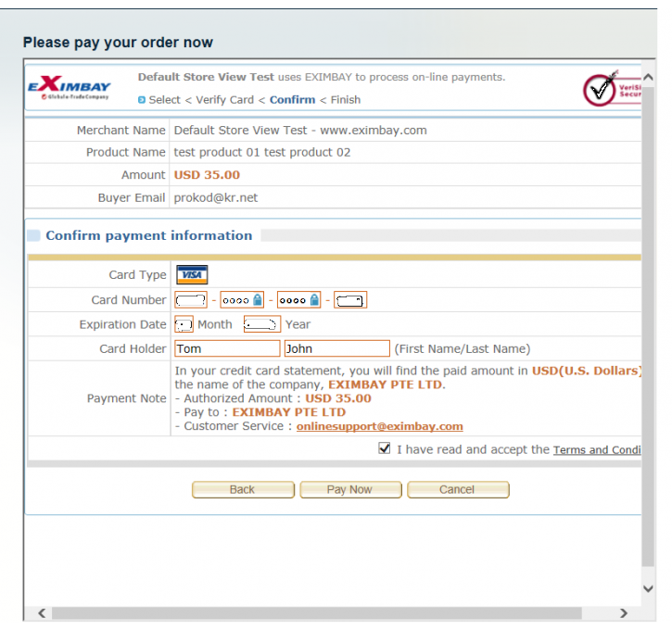Screen dimensions: 672x630
Task: Click the Back button
Action: click(243, 489)
